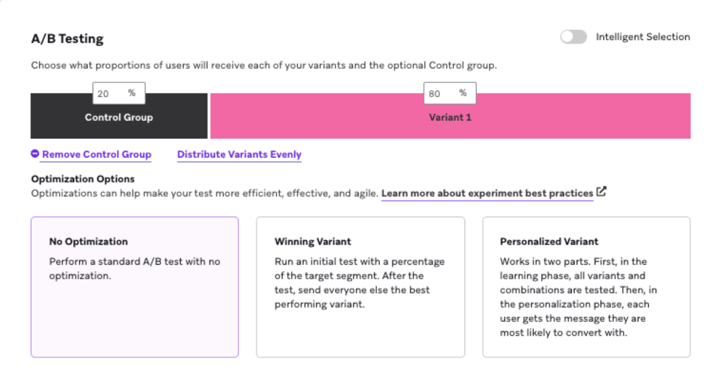This screenshot has height=381, width=717.
Task: Click the Intelligent Selection label
Action: pos(642,37)
